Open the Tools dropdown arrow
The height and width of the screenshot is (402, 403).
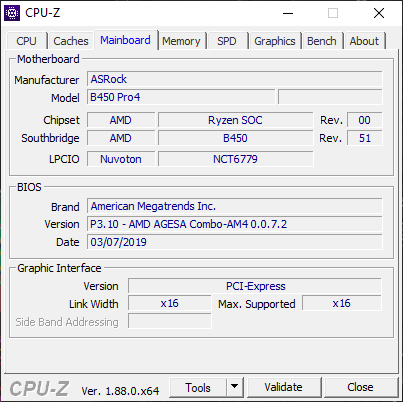click(235, 387)
